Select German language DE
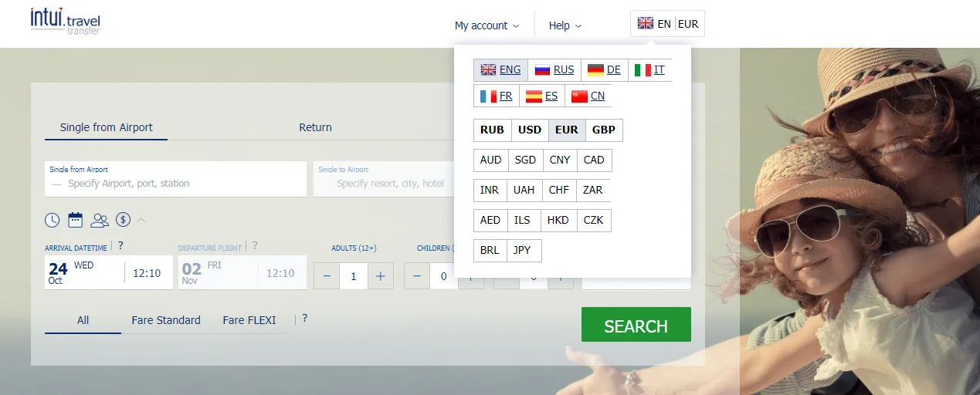The width and height of the screenshot is (980, 395). coord(605,70)
